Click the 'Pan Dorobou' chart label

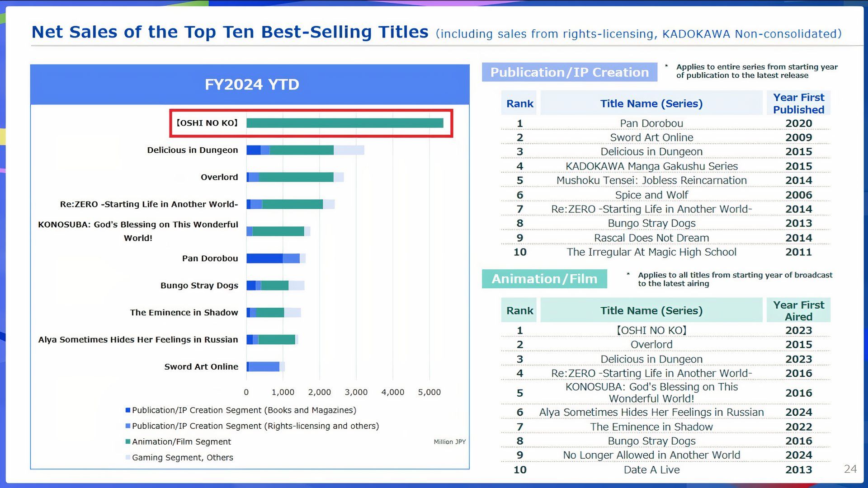point(210,258)
